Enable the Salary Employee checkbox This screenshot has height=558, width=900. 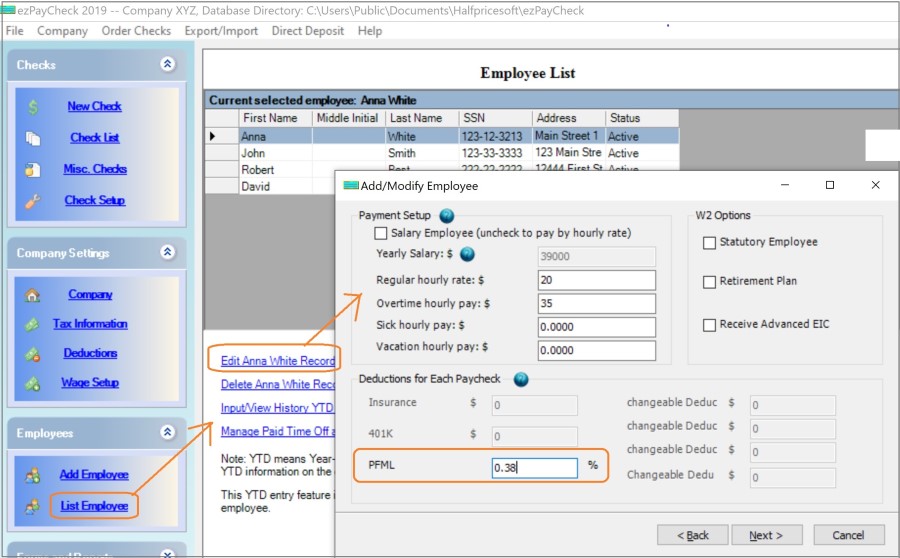[380, 233]
